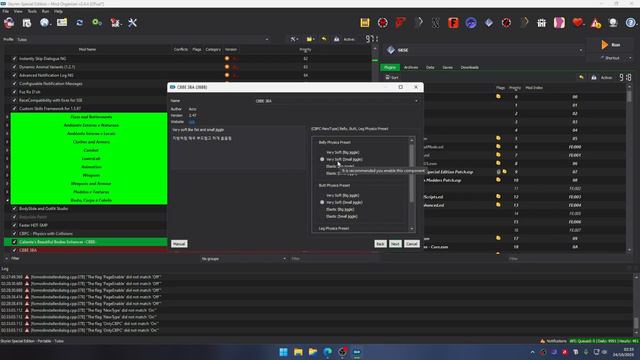Restore mod list backup arrow icon

tap(324, 39)
